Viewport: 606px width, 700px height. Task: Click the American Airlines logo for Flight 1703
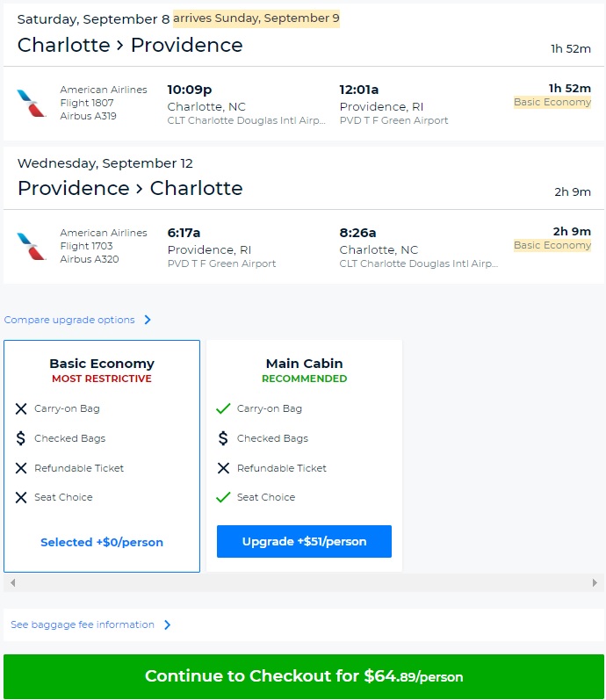click(x=32, y=246)
